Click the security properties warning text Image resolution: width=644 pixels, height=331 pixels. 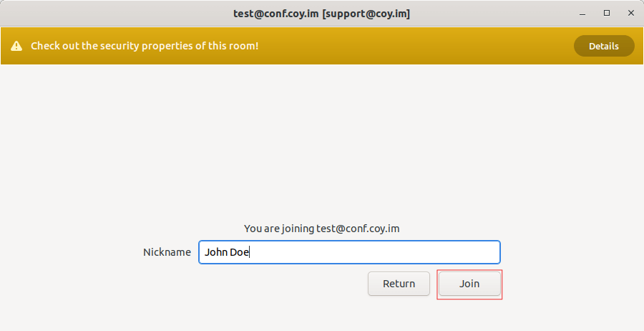pos(144,46)
